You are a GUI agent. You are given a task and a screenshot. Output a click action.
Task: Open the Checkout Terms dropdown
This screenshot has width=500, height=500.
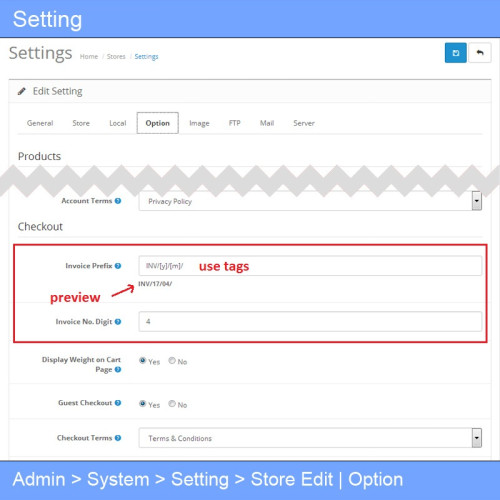pos(310,438)
